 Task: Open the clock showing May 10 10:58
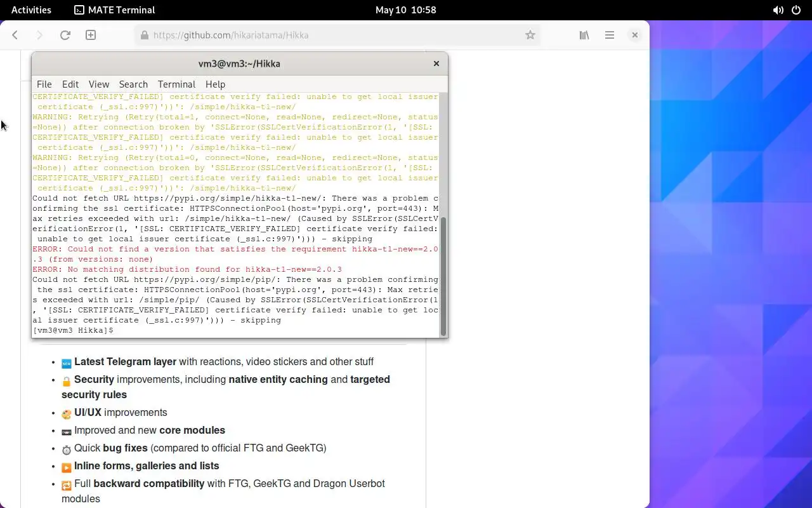tap(405, 10)
